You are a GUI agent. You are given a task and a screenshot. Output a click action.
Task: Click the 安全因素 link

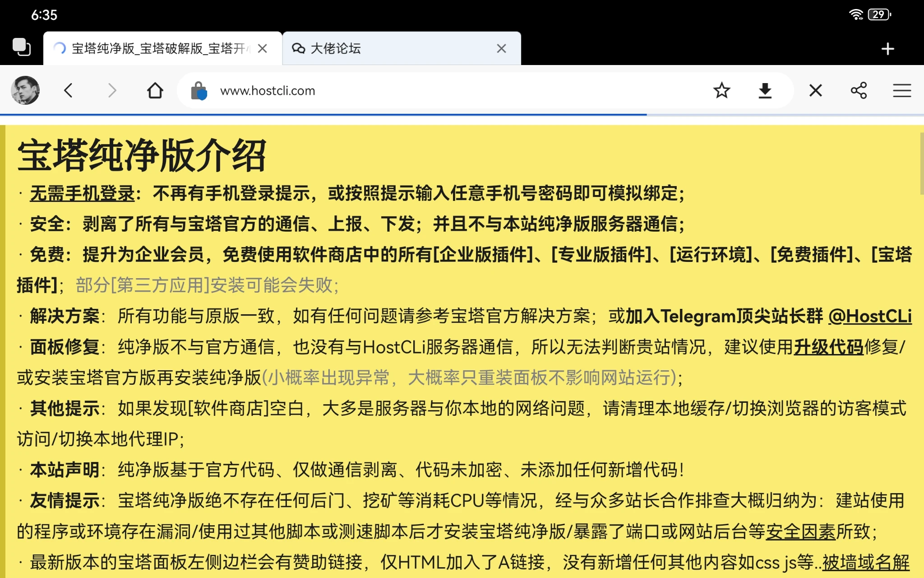800,531
